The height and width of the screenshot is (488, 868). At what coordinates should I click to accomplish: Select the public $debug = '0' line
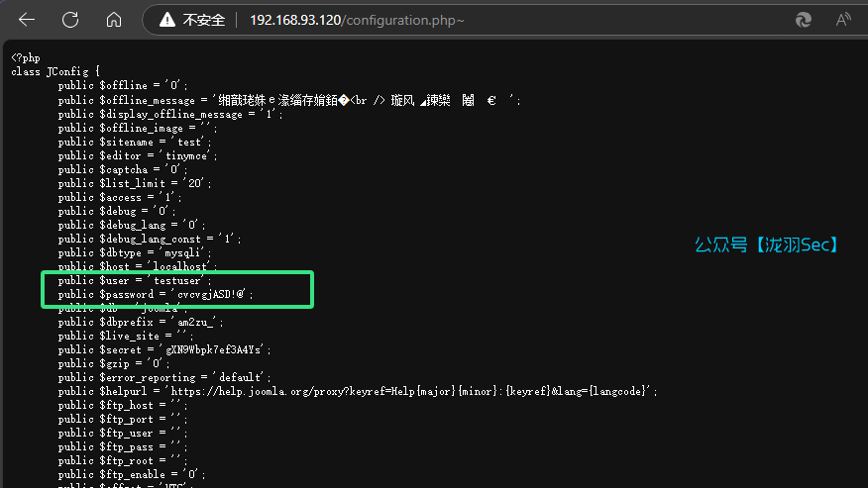coord(117,211)
